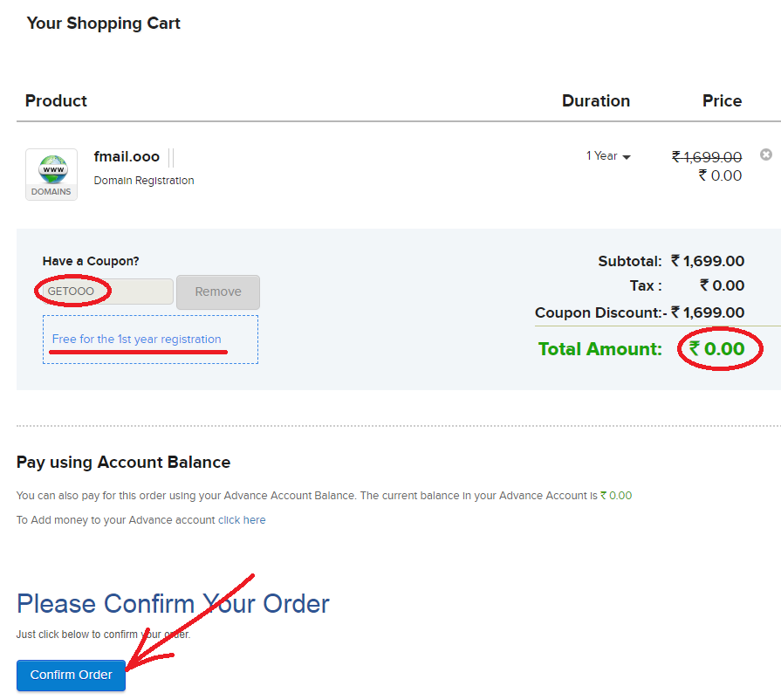Screen dimensions: 781x700
Task: Click the green Total Amount ₹ 0.00 value
Action: (716, 349)
